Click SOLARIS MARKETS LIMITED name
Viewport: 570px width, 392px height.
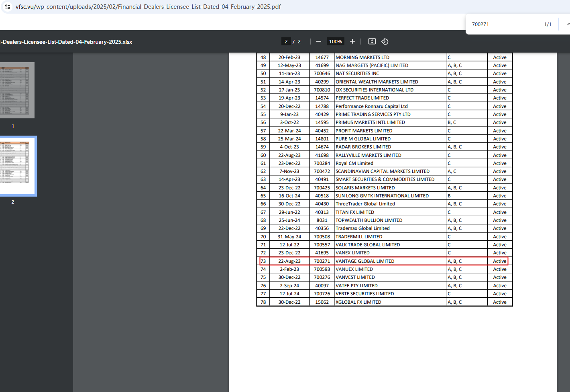pyautogui.click(x=365, y=188)
